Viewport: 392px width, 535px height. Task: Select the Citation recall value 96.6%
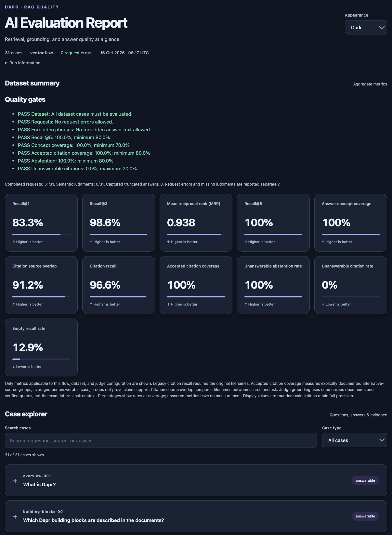(105, 285)
